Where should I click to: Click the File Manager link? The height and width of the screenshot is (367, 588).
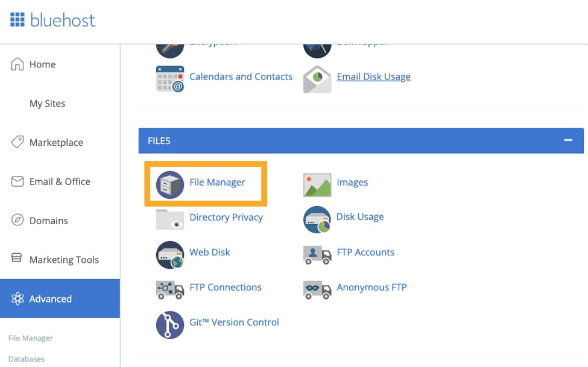pyautogui.click(x=30, y=338)
